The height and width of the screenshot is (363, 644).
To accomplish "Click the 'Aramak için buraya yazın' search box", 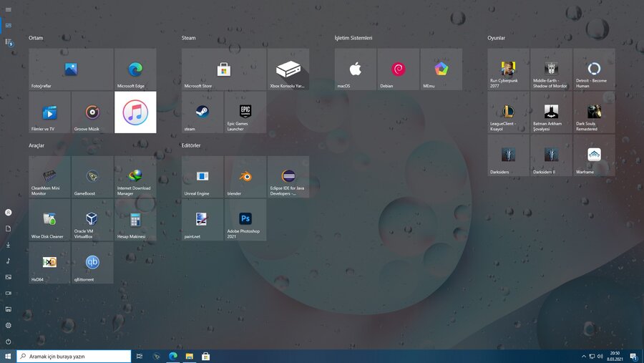I will [x=74, y=356].
